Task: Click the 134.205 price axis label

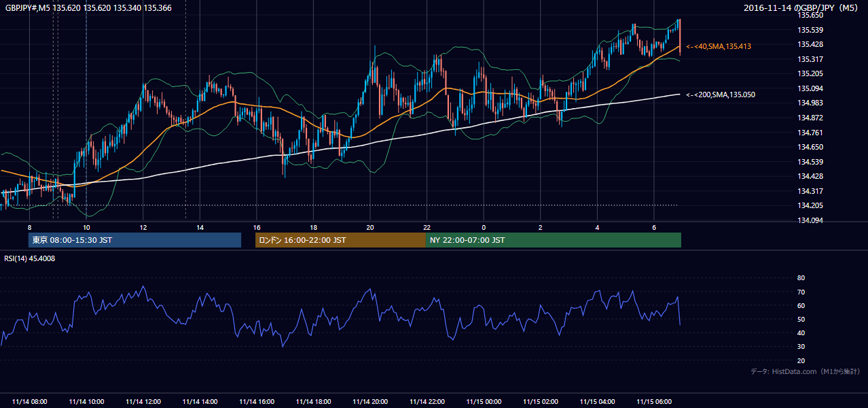Action: tap(810, 205)
